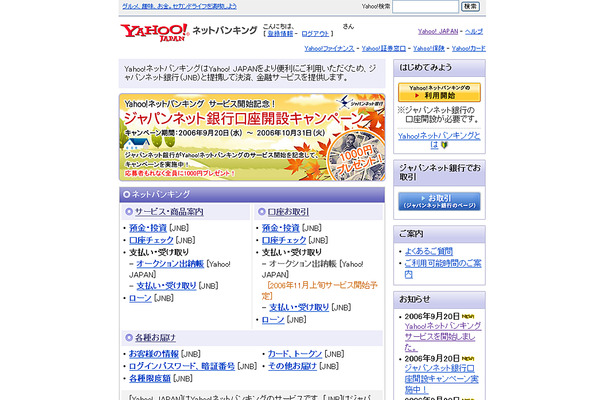610x400 pixels.
Task: Open the カード、トークン link
Action: (x=295, y=354)
